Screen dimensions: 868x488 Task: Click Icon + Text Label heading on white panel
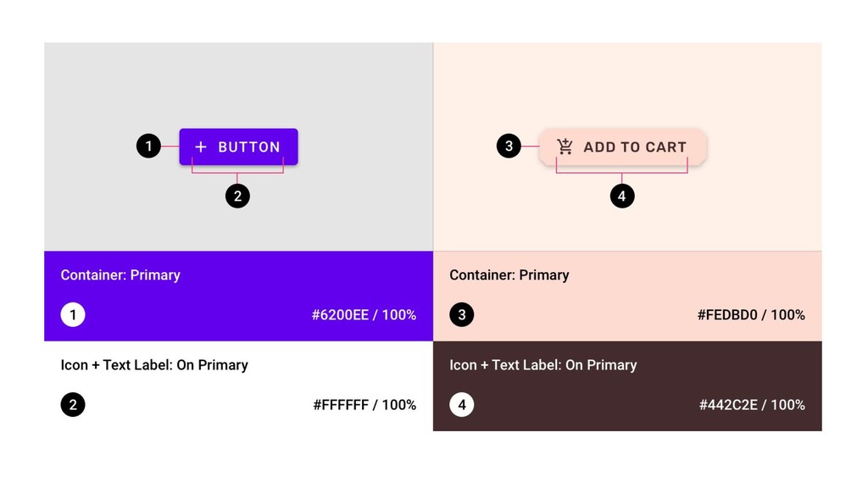click(x=154, y=365)
